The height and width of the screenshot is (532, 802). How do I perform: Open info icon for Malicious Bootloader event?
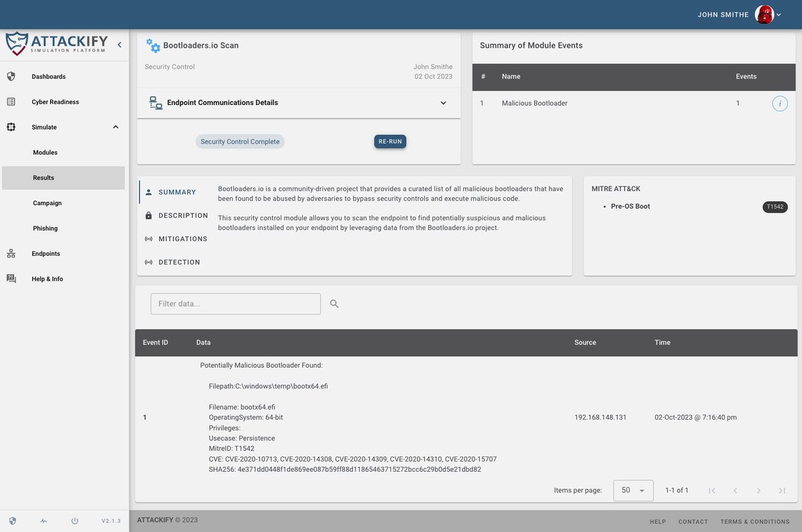(x=780, y=104)
